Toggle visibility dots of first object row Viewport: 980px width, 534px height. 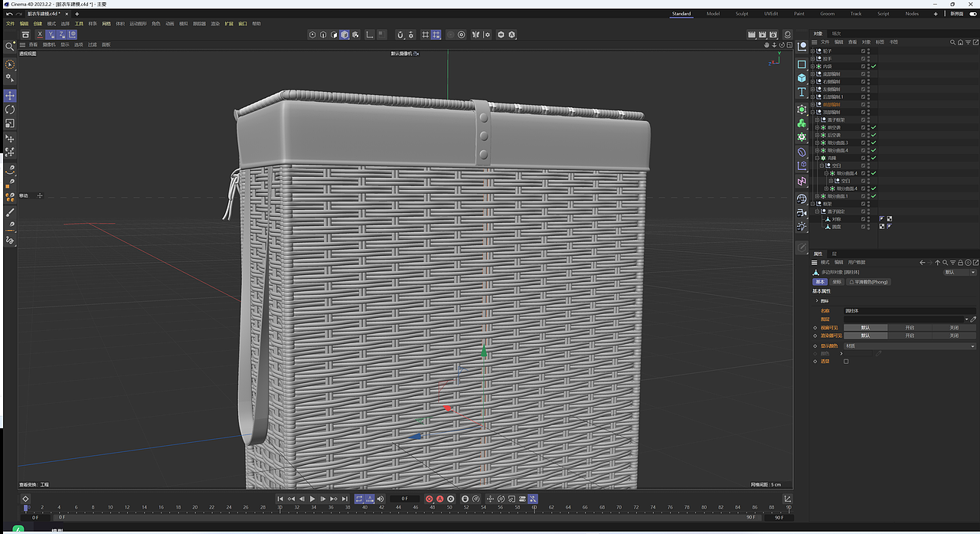click(x=869, y=51)
